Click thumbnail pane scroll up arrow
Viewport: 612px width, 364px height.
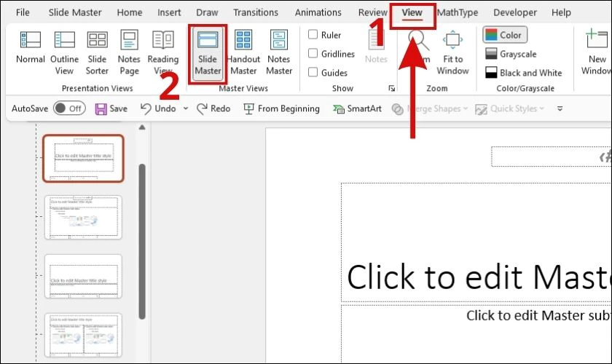142,127
